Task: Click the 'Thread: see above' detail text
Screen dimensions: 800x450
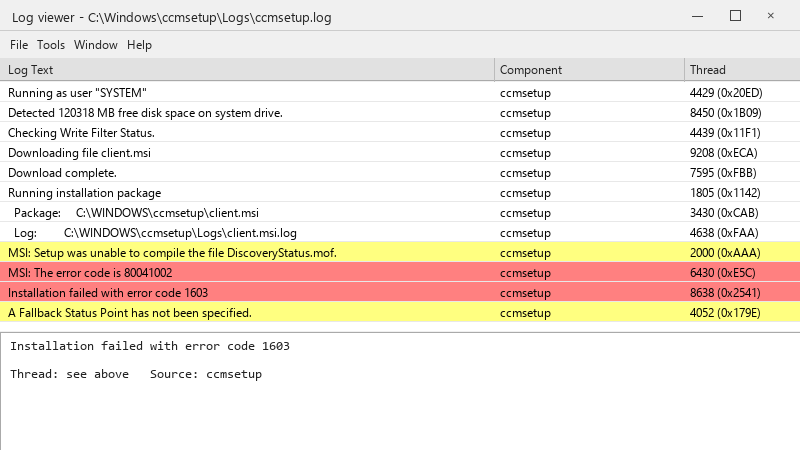Action: (x=69, y=374)
